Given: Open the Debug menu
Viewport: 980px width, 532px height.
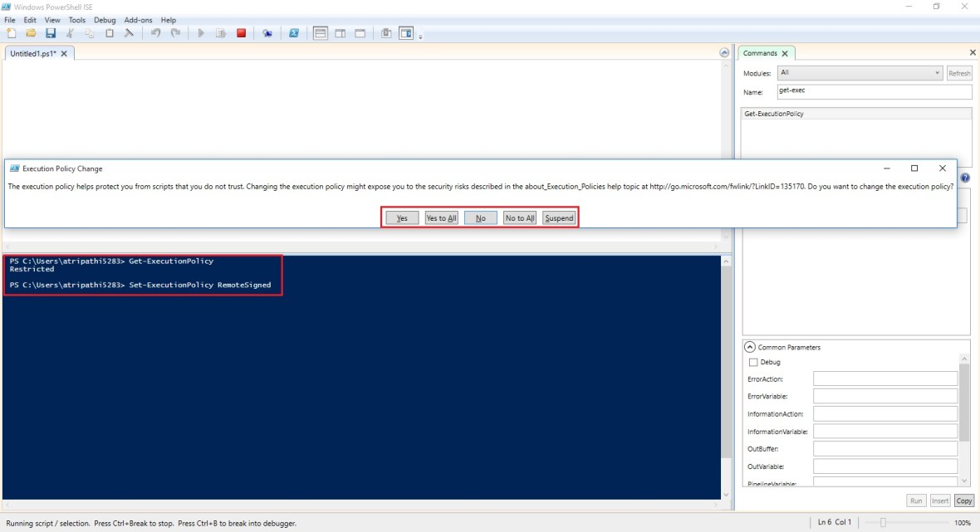Looking at the screenshot, I should click(105, 20).
